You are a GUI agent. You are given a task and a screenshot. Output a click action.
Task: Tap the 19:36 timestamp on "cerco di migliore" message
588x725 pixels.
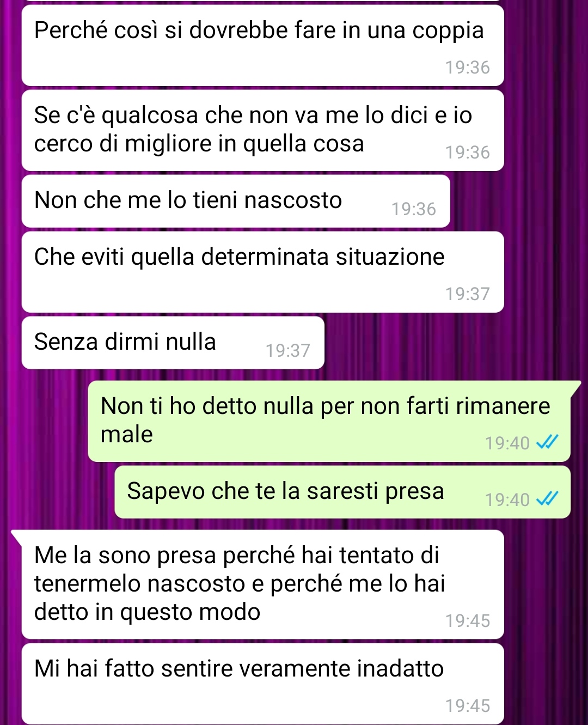tap(468, 152)
